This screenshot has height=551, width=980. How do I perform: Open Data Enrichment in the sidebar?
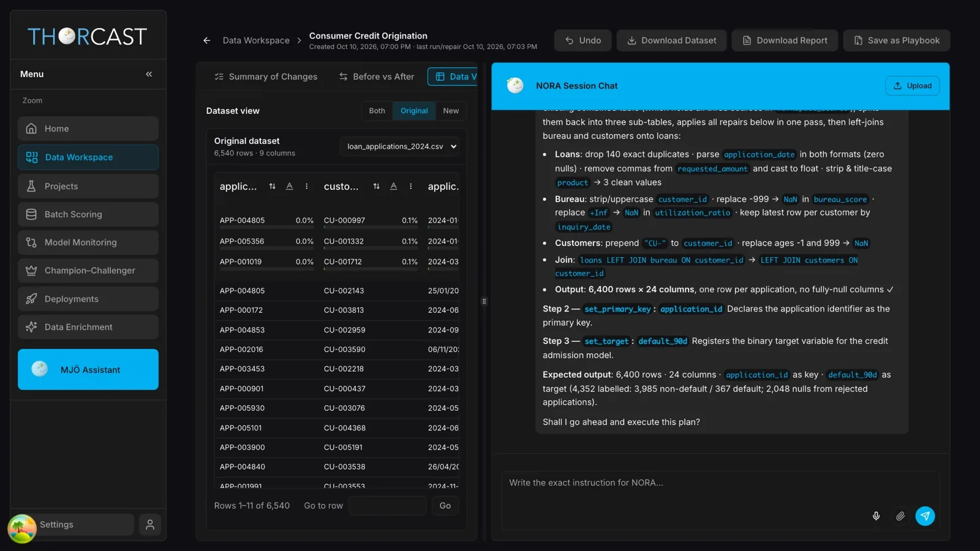coord(88,327)
